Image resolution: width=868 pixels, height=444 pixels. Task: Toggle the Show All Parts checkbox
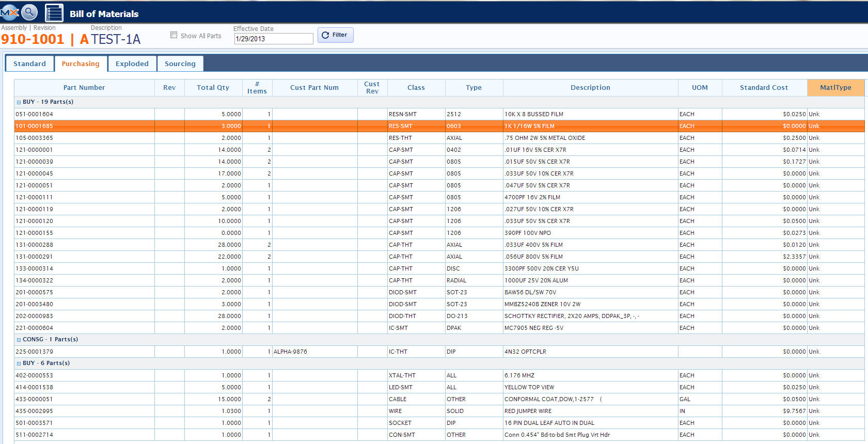pos(174,35)
